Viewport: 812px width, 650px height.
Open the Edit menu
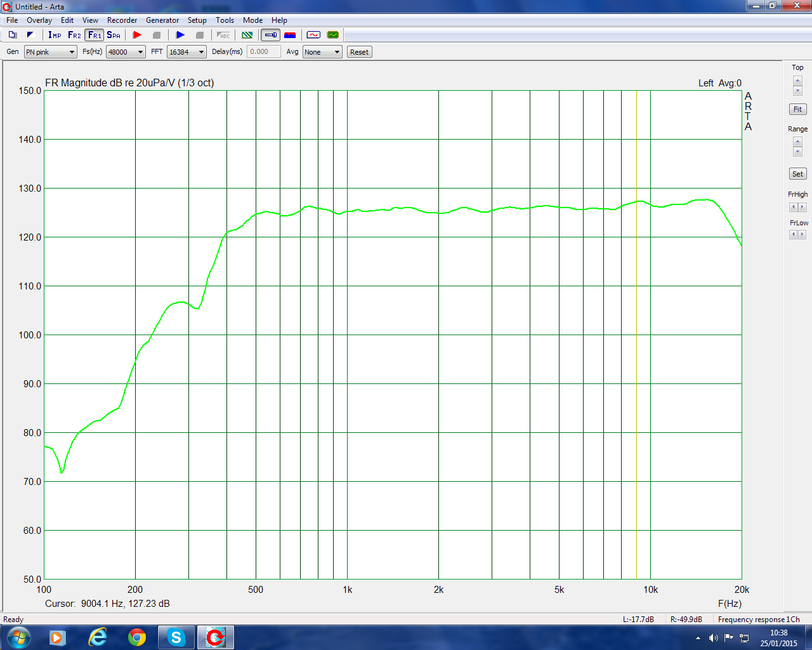pyautogui.click(x=67, y=20)
